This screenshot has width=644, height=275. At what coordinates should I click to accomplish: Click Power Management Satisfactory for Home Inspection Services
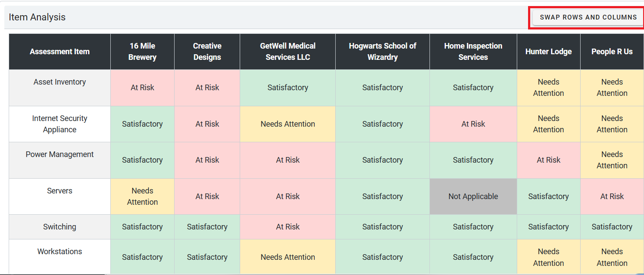point(473,160)
